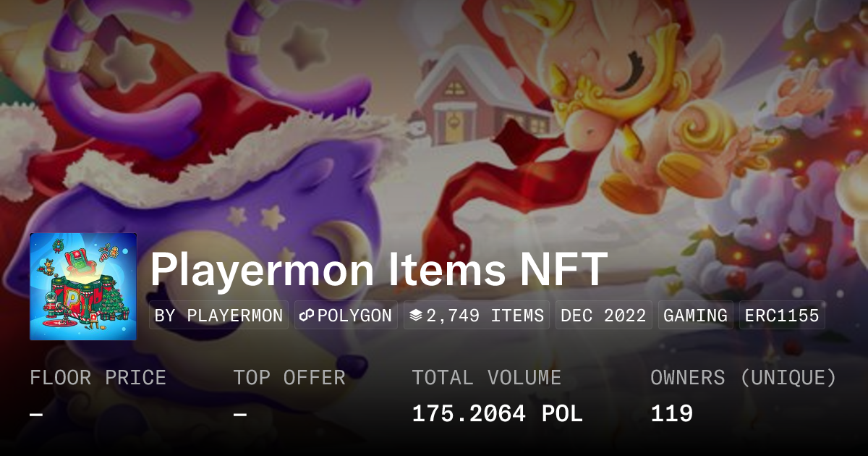Click the TOTAL VOLUME label
Image resolution: width=868 pixels, height=456 pixels.
point(486,378)
